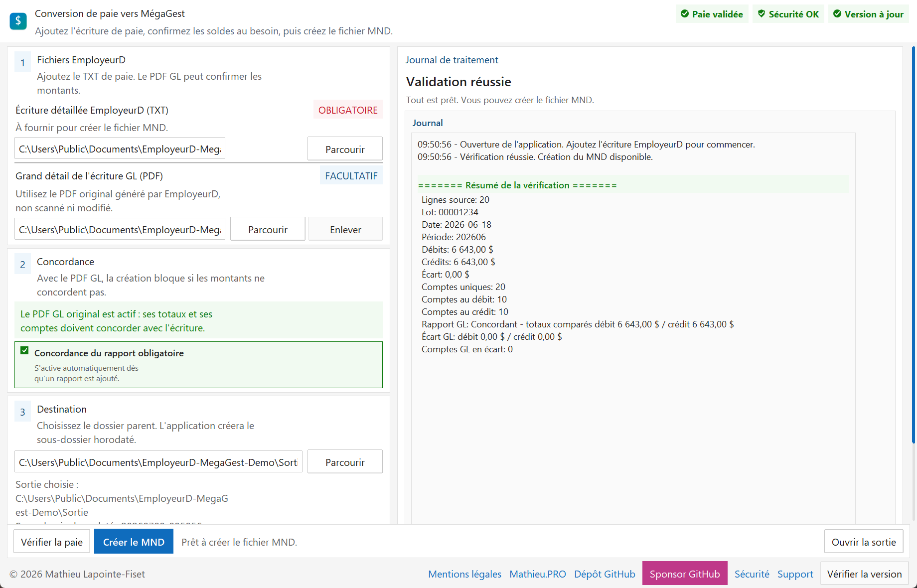Click the 'Fichiers EmployeurD' section heading
Viewport: 917px width, 588px height.
click(81, 60)
